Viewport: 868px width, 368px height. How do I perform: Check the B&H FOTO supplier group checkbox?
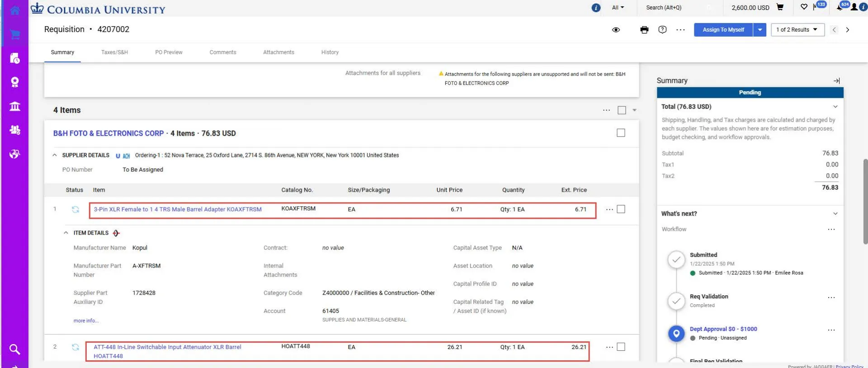[621, 133]
